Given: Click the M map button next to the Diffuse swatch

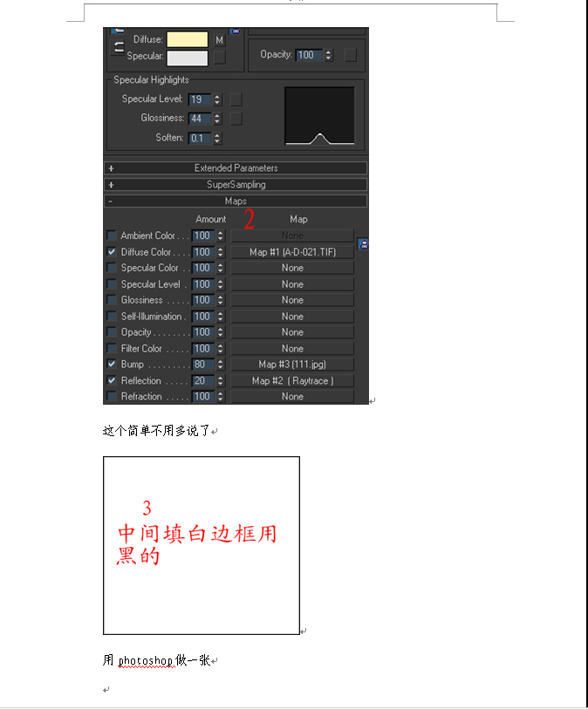Looking at the screenshot, I should point(219,40).
